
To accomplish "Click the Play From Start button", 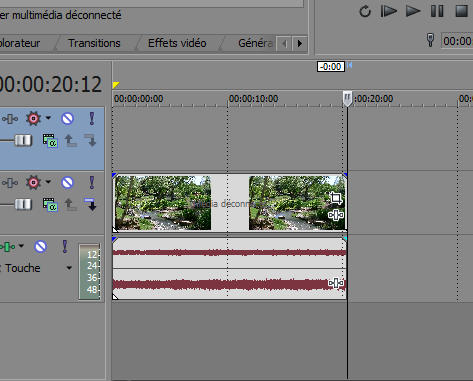I will pyautogui.click(x=389, y=11).
